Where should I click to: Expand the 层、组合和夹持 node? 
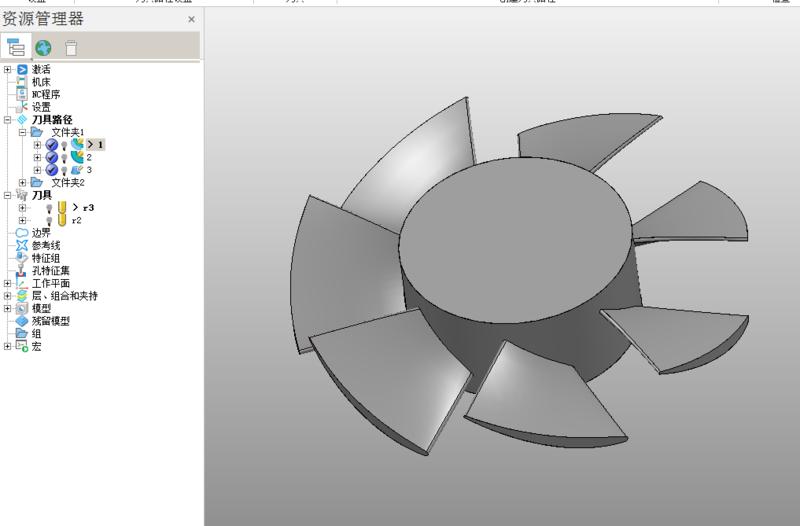(7, 295)
